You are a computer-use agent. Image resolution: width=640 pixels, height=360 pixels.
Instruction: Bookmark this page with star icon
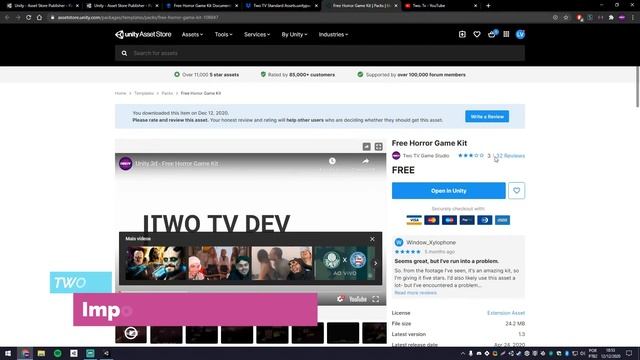566,18
